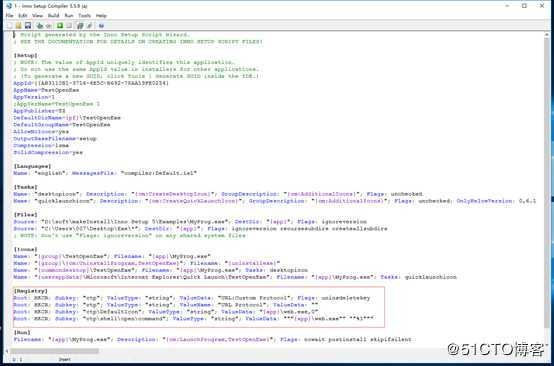The height and width of the screenshot is (366, 554).
Task: Click the OutputBaseFilename=setup line
Action: click(55, 138)
